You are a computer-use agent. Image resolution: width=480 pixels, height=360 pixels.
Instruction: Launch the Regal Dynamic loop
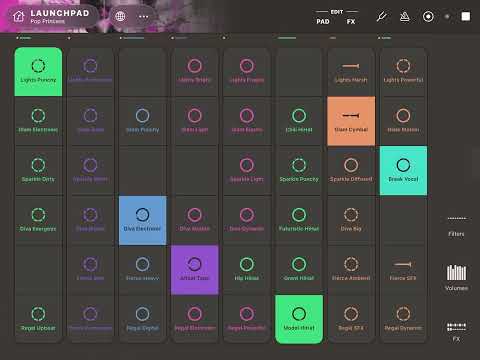point(403,319)
